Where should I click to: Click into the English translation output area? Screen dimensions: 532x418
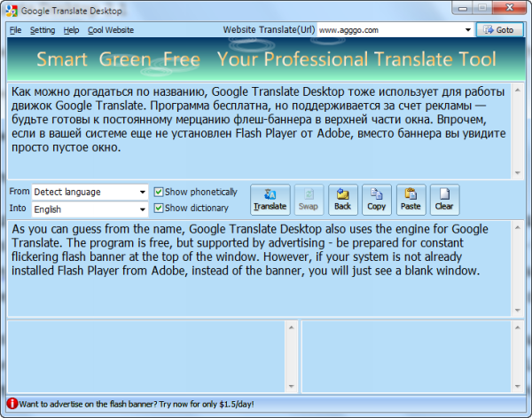click(259, 269)
